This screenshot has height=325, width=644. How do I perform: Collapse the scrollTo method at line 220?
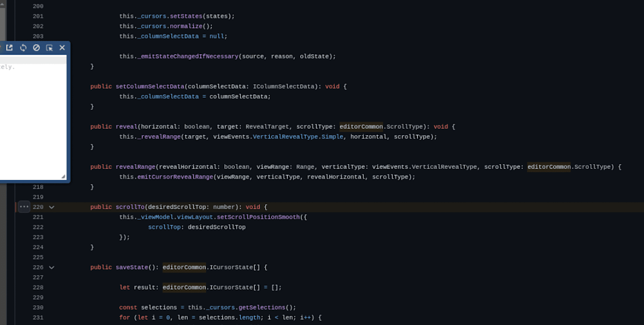[52, 207]
